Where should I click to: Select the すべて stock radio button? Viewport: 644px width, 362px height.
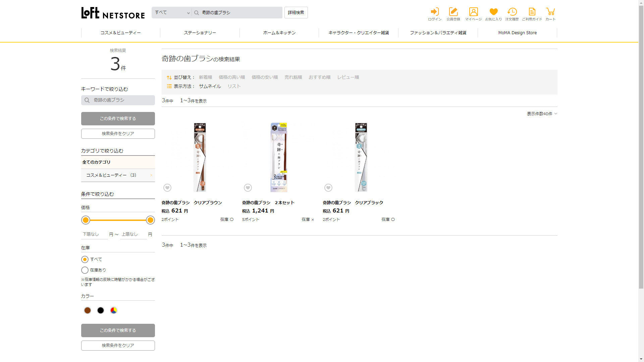point(85,259)
